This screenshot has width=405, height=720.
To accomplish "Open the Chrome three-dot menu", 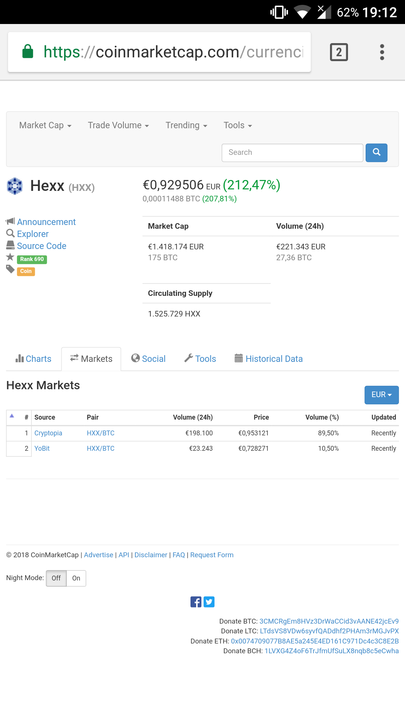I will pos(382,52).
